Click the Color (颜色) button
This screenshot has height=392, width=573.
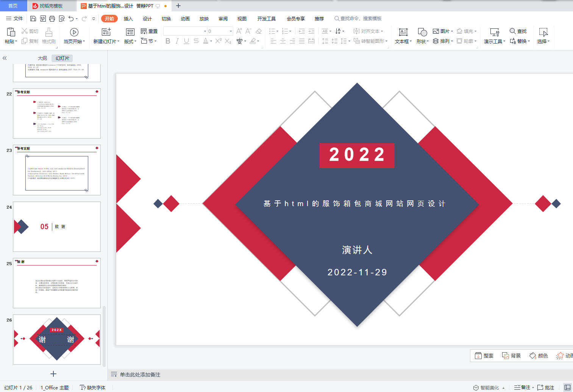coord(539,356)
